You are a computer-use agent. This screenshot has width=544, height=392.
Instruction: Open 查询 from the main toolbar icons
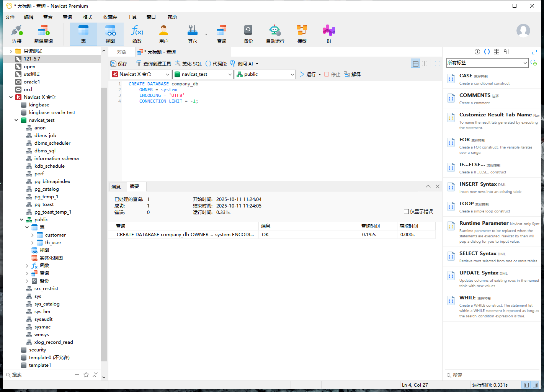[x=222, y=34]
